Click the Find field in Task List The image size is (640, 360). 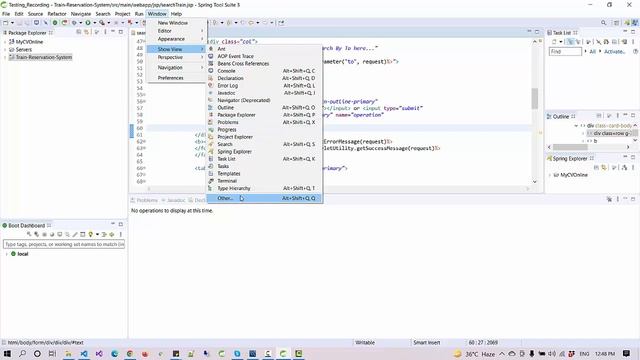click(565, 52)
